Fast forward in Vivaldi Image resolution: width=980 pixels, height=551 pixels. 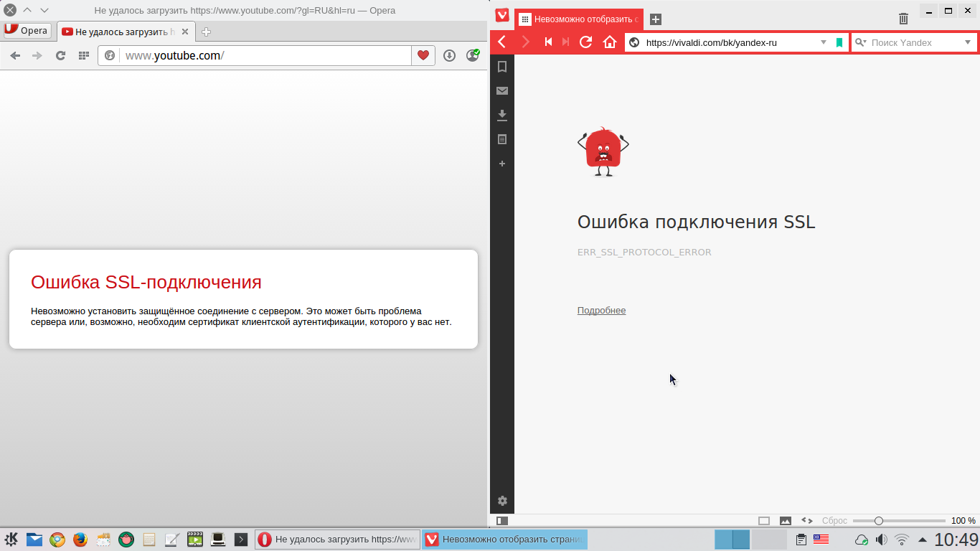coord(566,42)
